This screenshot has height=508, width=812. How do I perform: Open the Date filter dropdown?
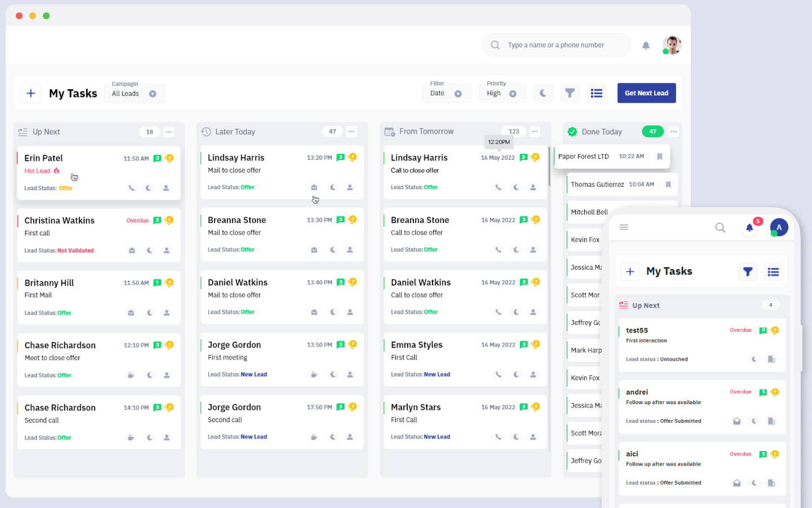[446, 94]
